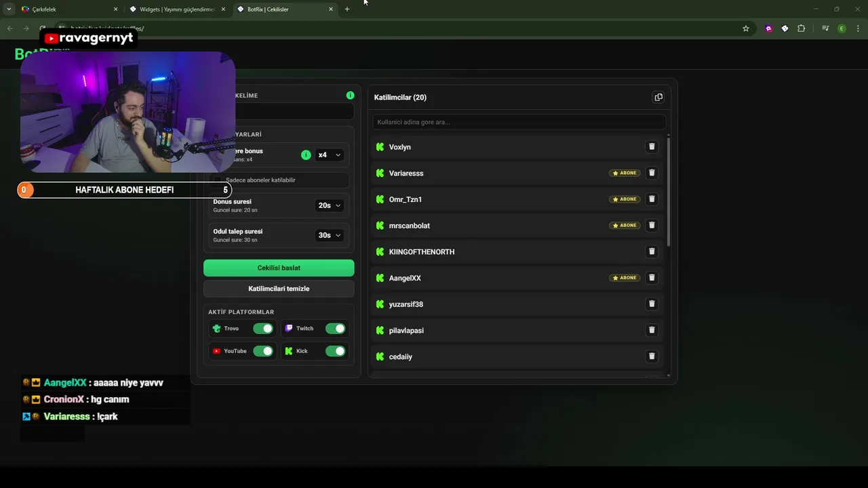Click the Kick icon beside yuzarsif38
This screenshot has width=868, height=488.
pyautogui.click(x=380, y=304)
